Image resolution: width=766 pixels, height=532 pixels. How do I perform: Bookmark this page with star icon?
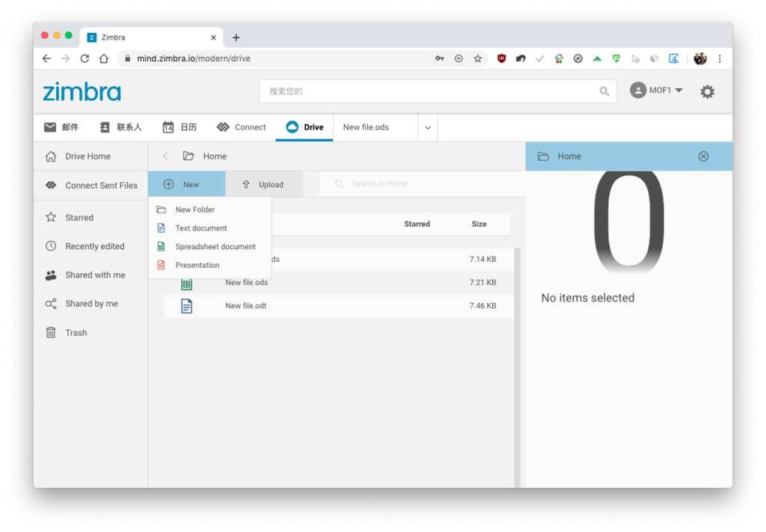(x=478, y=58)
